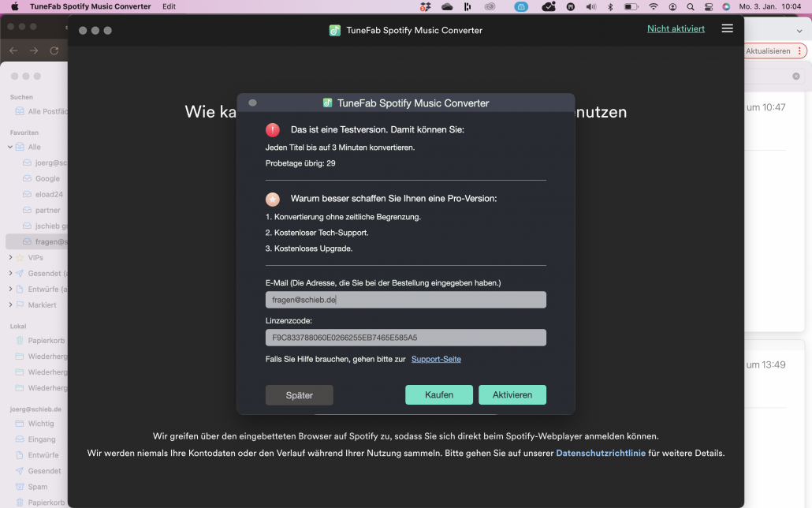Open Control Center in menu bar

coord(709,7)
